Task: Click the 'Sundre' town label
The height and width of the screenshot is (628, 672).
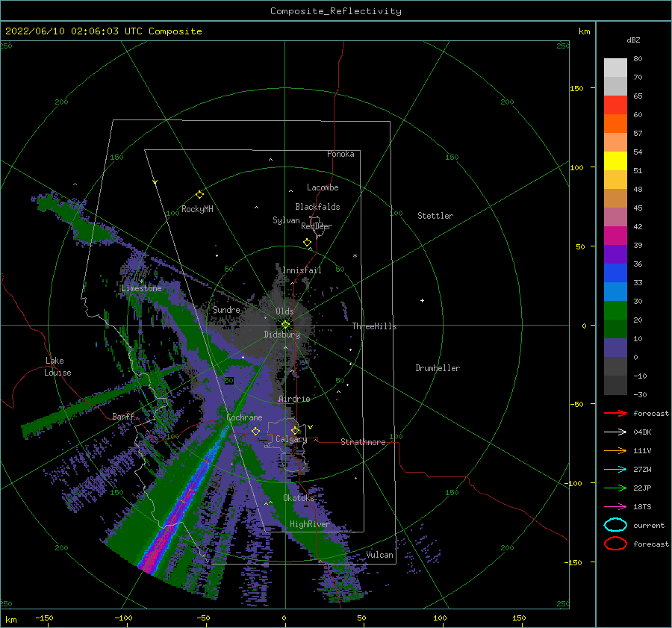Action: point(227,309)
